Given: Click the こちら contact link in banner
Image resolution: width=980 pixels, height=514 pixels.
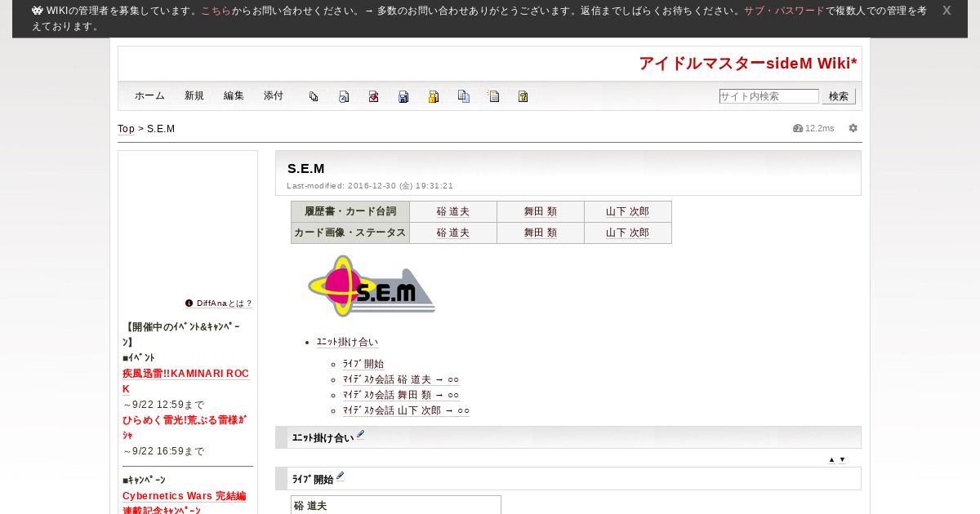Looking at the screenshot, I should pyautogui.click(x=216, y=11).
